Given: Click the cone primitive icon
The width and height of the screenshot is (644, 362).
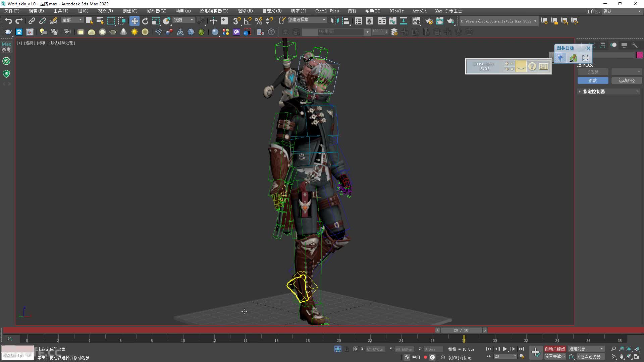Looking at the screenshot, I should pyautogui.click(x=123, y=32).
